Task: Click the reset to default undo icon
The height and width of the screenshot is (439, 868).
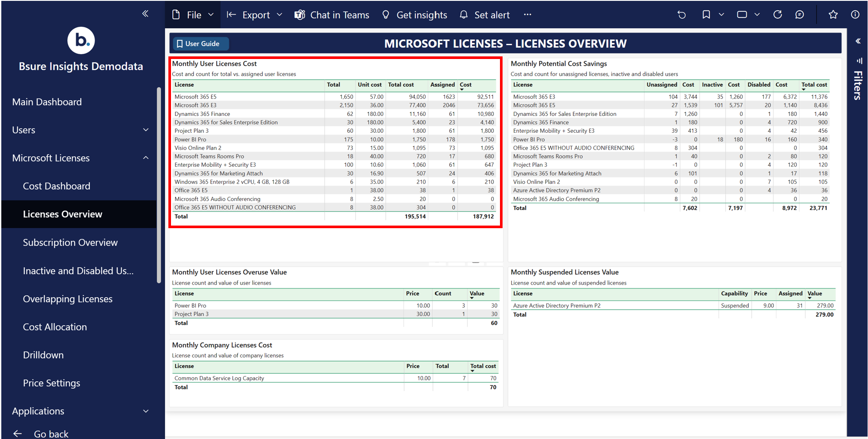Action: pos(681,15)
